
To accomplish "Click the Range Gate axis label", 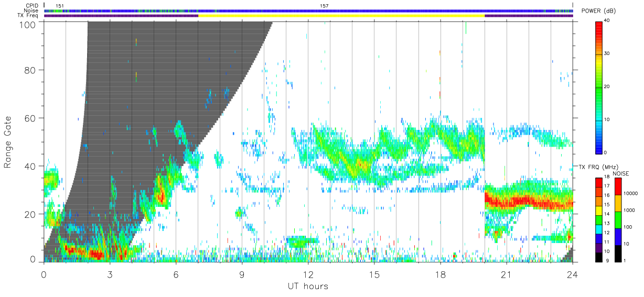I will [7, 142].
